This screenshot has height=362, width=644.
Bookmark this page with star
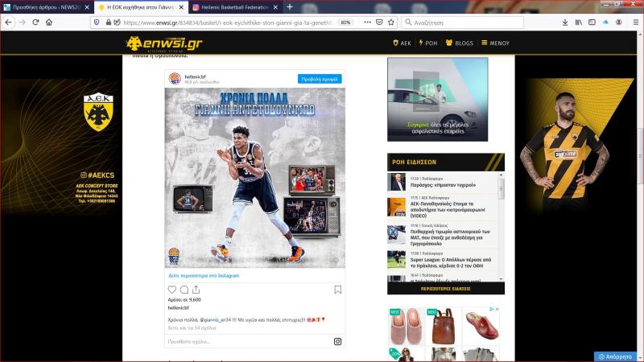click(x=391, y=23)
